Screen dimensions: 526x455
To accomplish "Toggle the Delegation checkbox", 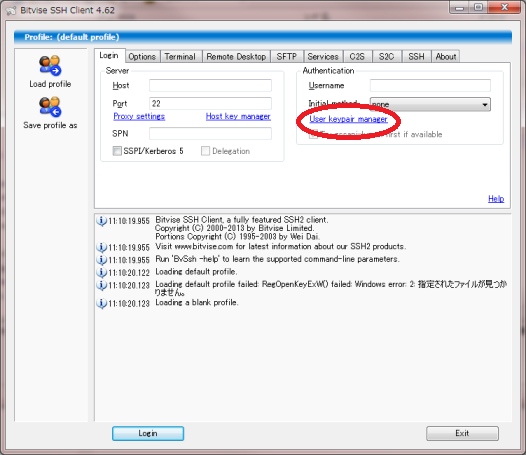I will pyautogui.click(x=205, y=151).
